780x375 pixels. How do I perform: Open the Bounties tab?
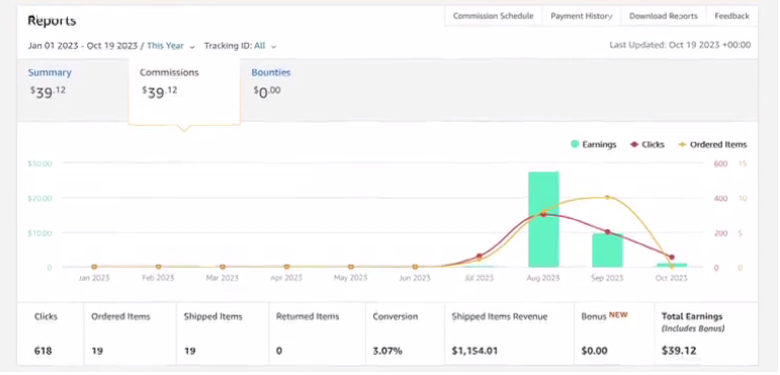click(271, 73)
